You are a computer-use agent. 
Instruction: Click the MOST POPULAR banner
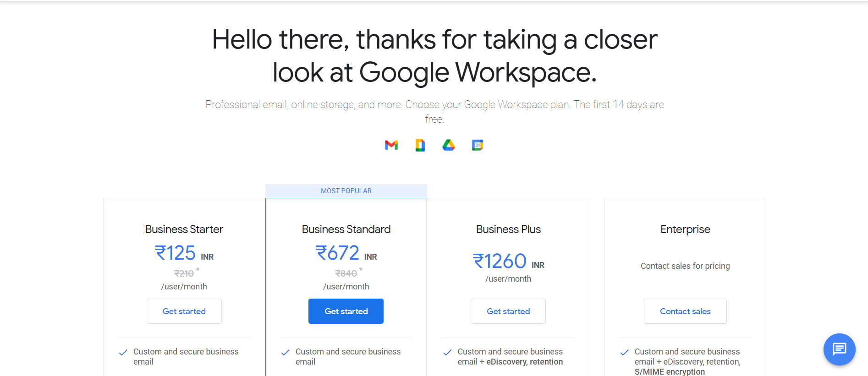point(346,191)
